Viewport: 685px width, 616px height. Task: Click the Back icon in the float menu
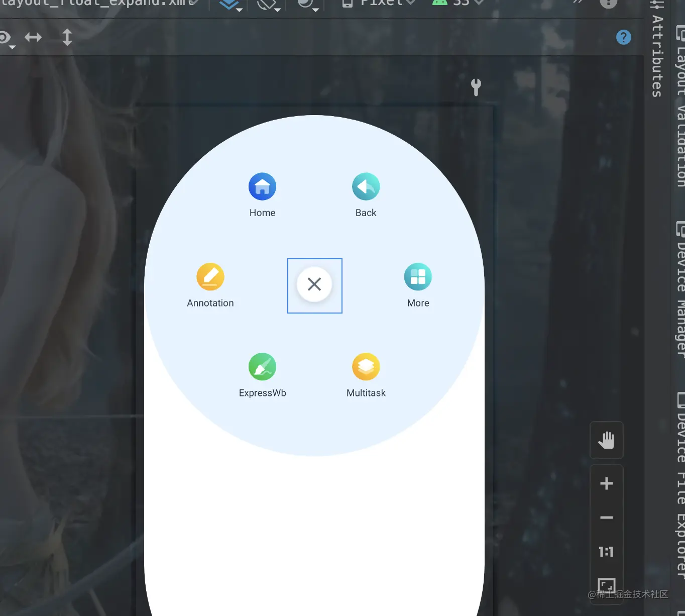coord(366,186)
